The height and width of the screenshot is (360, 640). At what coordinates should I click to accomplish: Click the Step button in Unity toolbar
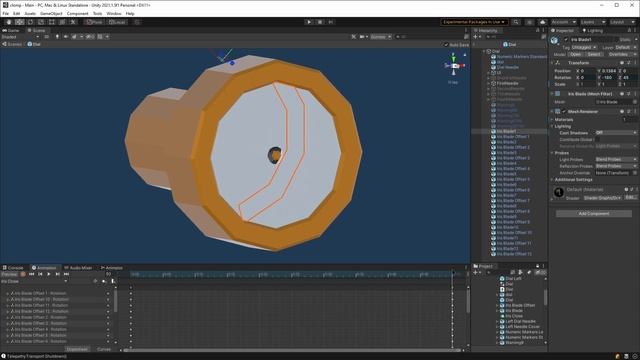pyautogui.click(x=331, y=22)
